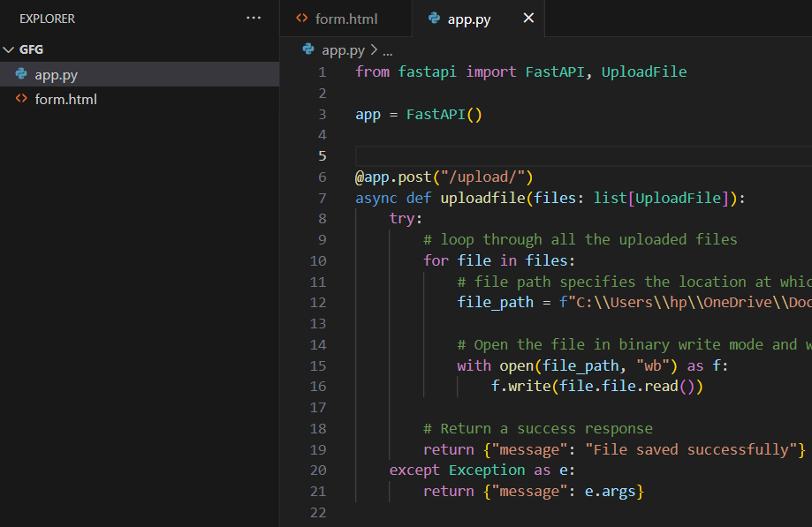This screenshot has width=812, height=527.
Task: Click the uploadfile function name on line 7
Action: coord(482,198)
